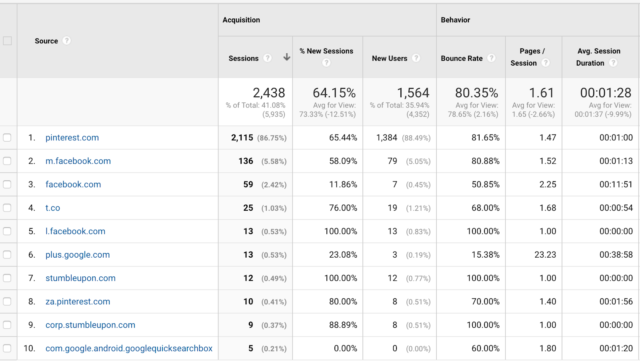Image resolution: width=640 pixels, height=364 pixels.
Task: Click za.pinterest.com session duration 00:01:56
Action: tap(616, 301)
